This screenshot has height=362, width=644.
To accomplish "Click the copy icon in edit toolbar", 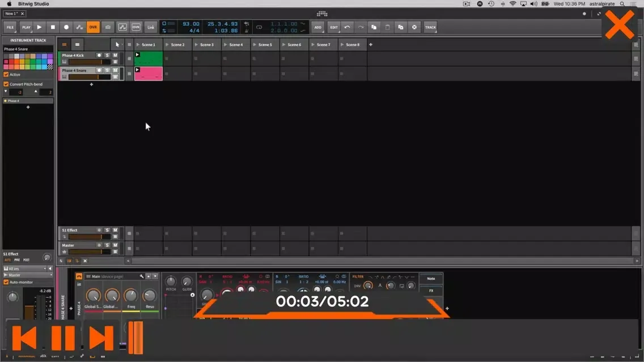I will coord(374,27).
